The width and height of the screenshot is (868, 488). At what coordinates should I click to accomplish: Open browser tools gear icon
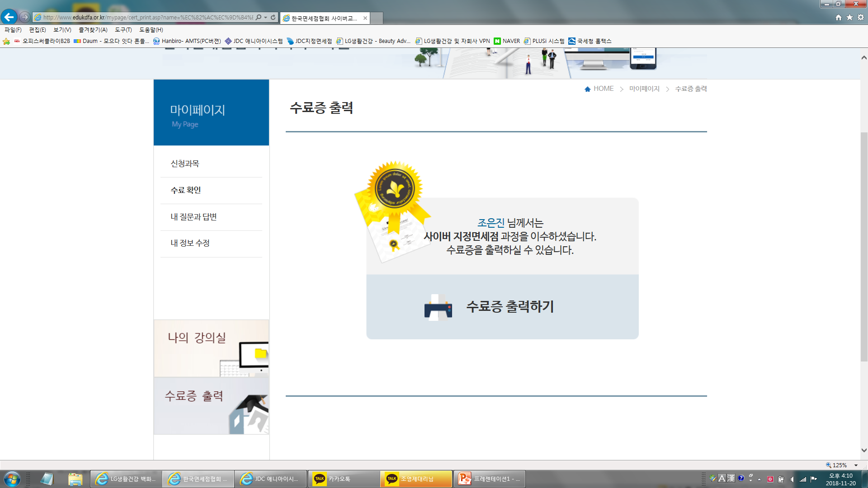[861, 18]
